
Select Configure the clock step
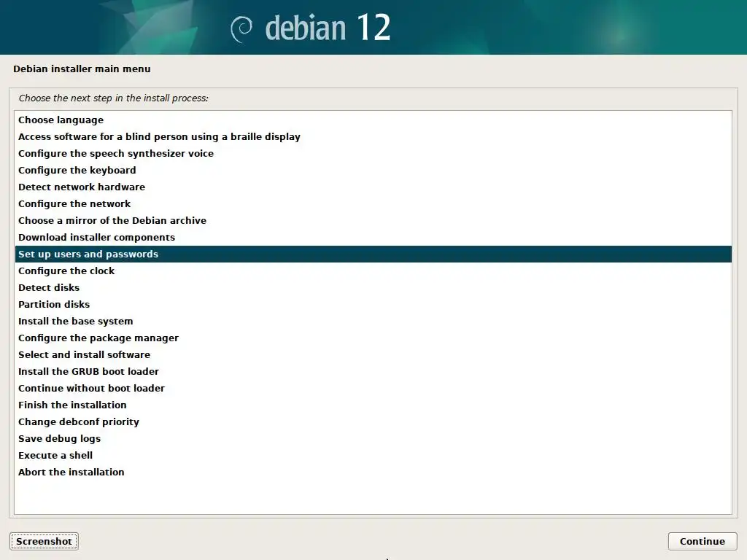coord(373,271)
